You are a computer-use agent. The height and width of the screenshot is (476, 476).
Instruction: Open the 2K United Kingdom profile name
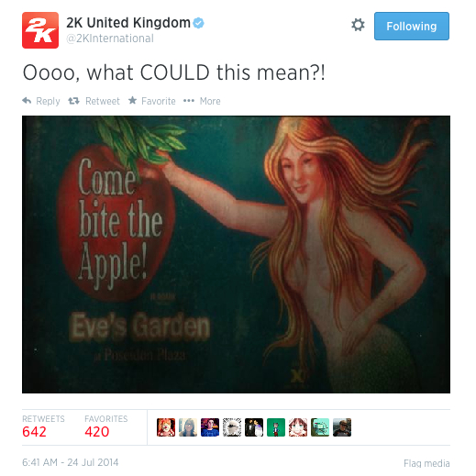[128, 23]
